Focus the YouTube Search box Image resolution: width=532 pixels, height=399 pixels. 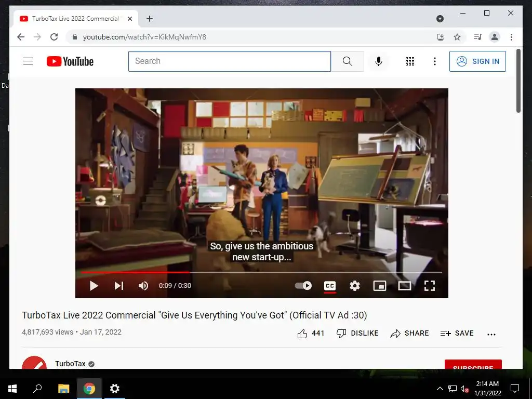pos(229,61)
